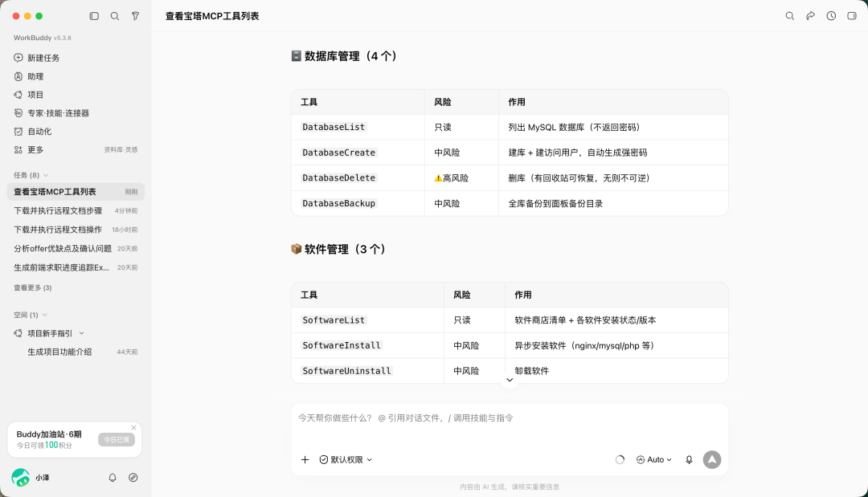This screenshot has width=868, height=497.
Task: Close the Buddy加油站 card
Action: click(133, 427)
